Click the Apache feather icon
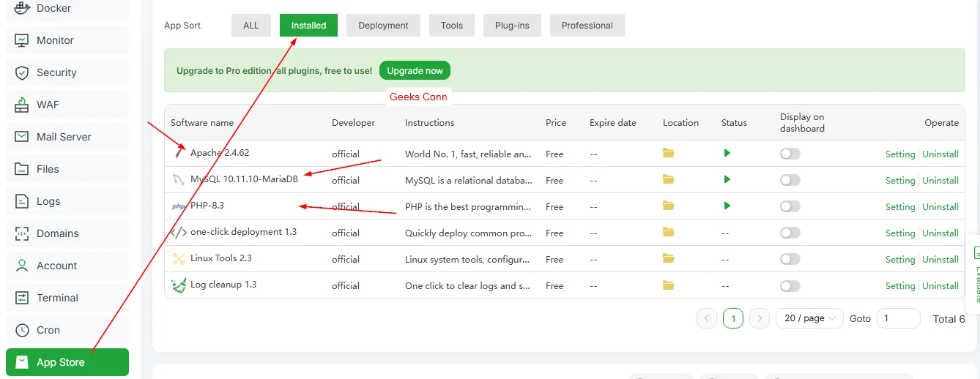The height and width of the screenshot is (379, 980). [179, 153]
